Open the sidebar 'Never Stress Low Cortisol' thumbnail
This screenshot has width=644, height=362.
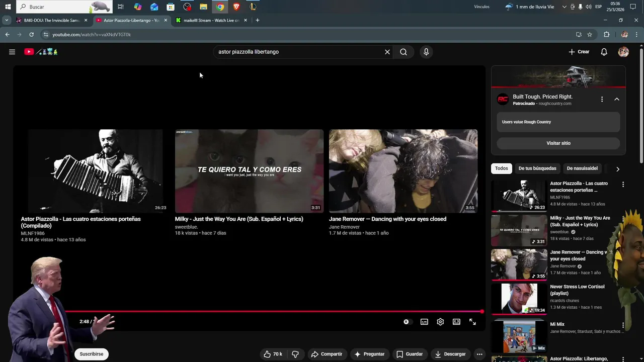519,299
